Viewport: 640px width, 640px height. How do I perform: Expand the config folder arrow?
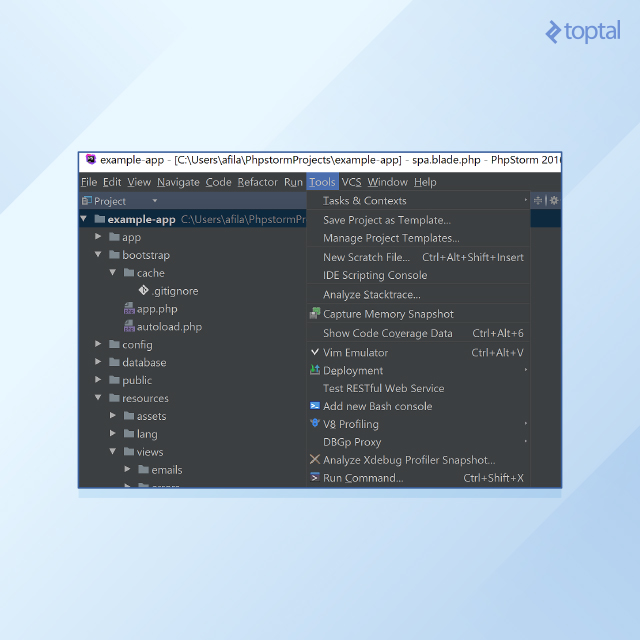click(98, 344)
